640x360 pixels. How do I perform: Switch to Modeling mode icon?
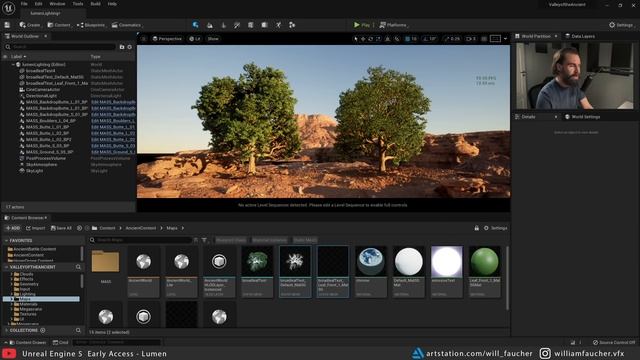pos(251,25)
